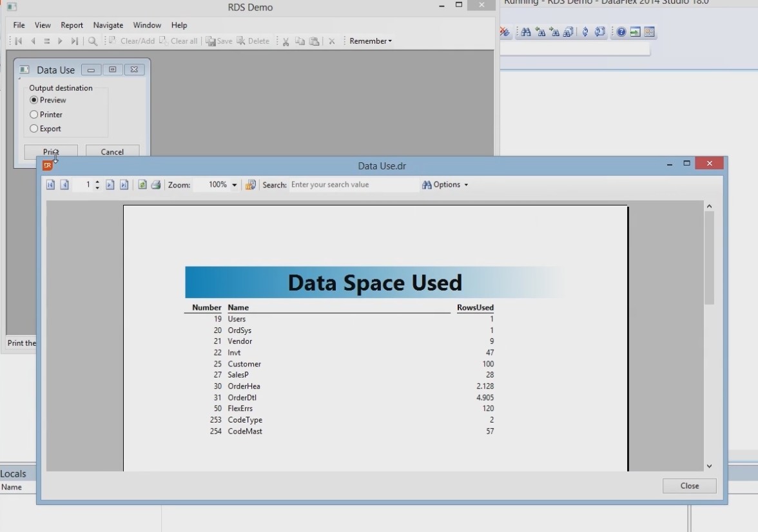
Task: Click the binoculars Find icon in Studio toolbar
Action: 525,32
